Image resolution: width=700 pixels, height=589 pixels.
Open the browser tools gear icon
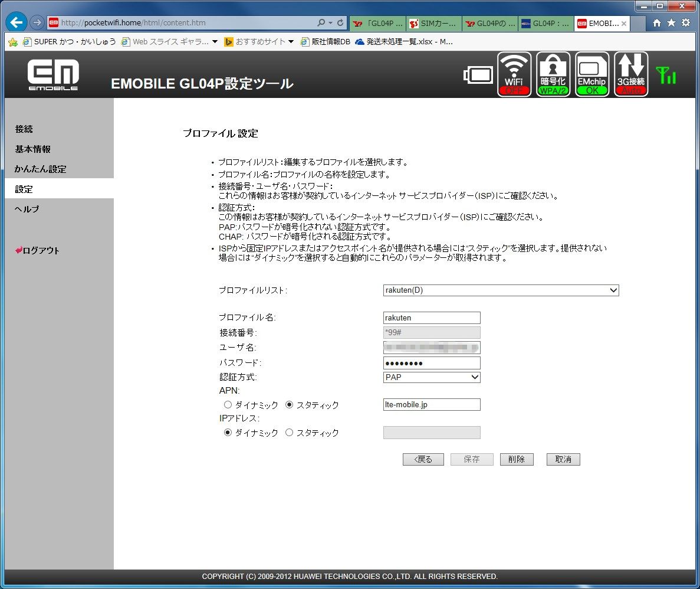686,23
